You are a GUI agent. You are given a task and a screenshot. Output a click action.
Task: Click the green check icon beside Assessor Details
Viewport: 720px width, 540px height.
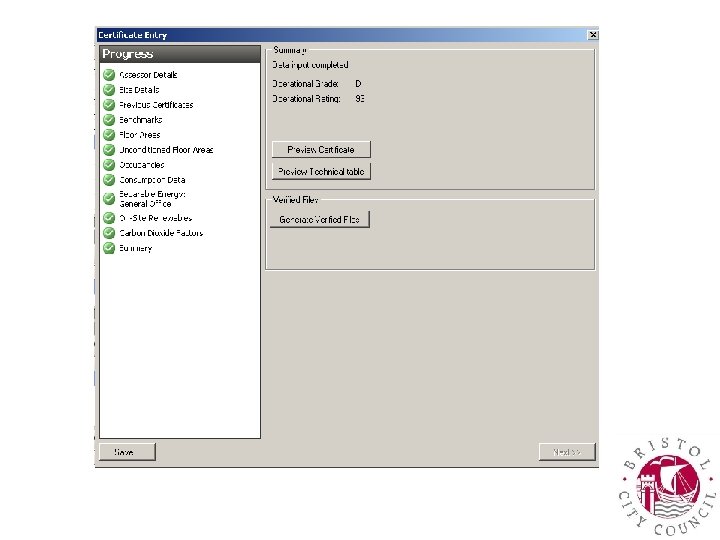[109, 74]
